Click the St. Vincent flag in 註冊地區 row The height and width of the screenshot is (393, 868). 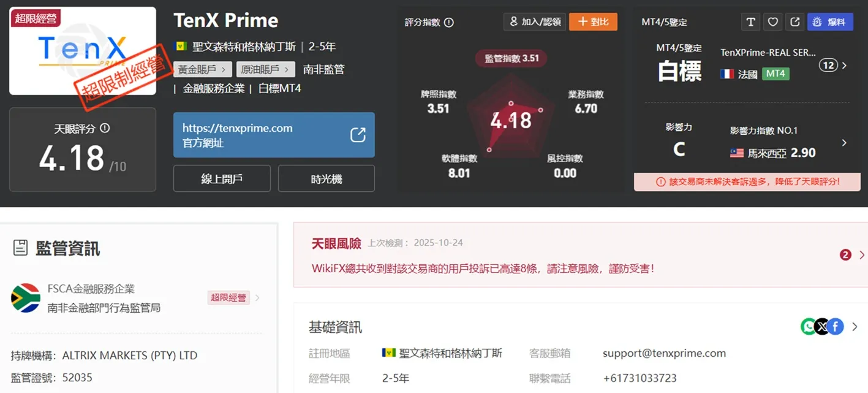pyautogui.click(x=388, y=353)
